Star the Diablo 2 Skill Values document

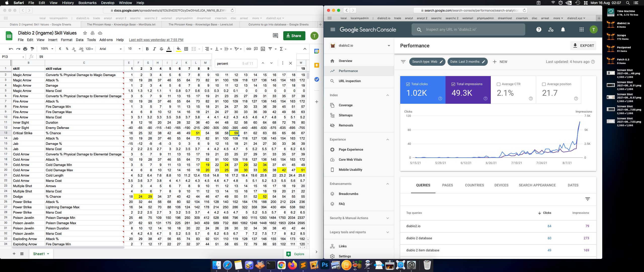point(85,33)
